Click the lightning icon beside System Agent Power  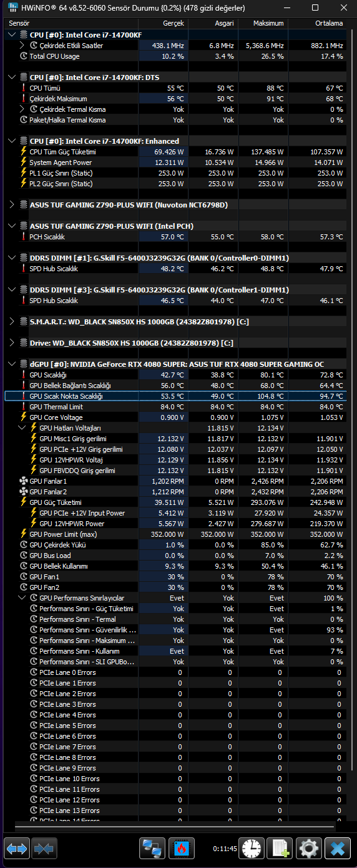pos(24,162)
